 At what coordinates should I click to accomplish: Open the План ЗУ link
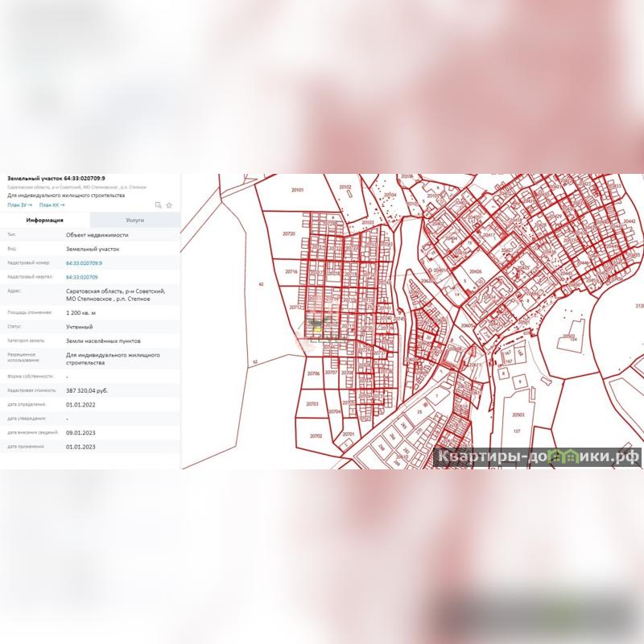(x=19, y=205)
